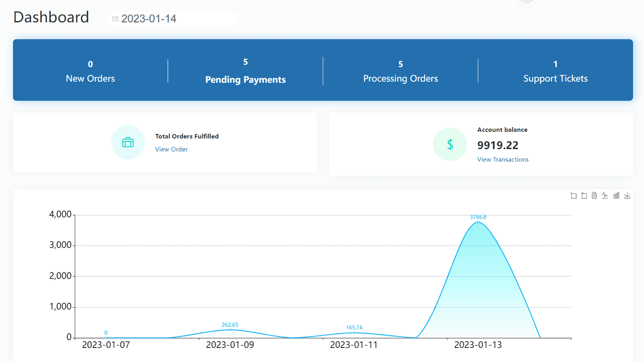
Task: Go to Processing Orders
Action: tap(400, 72)
